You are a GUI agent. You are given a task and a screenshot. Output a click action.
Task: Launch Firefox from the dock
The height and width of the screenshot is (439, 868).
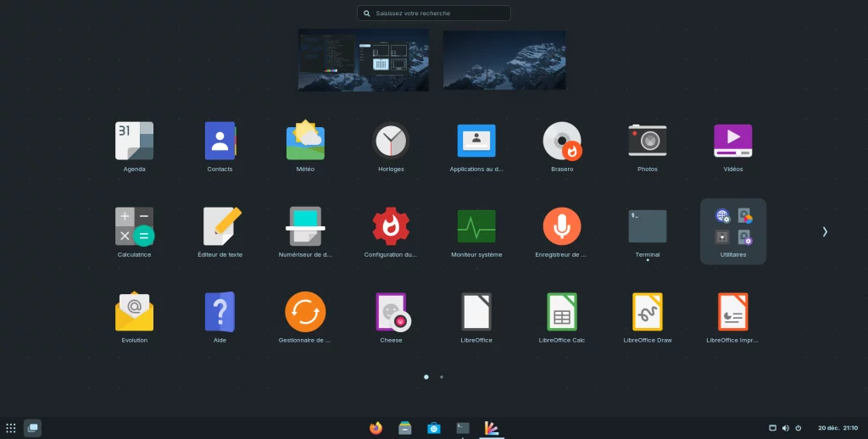point(376,428)
